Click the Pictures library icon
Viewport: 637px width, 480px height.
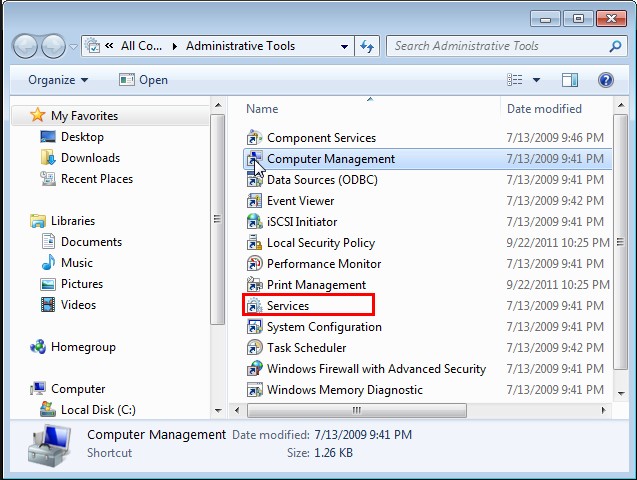click(x=48, y=284)
